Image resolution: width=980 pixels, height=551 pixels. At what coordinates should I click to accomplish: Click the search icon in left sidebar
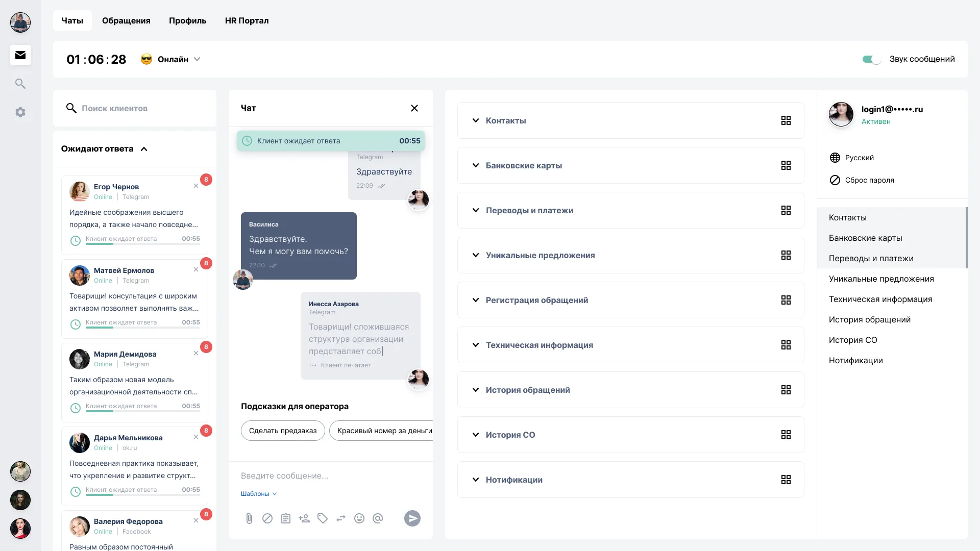click(20, 84)
